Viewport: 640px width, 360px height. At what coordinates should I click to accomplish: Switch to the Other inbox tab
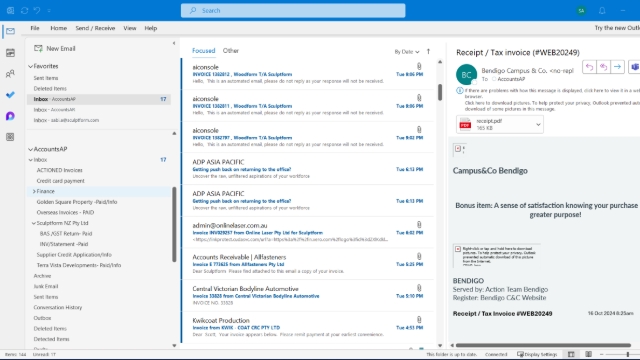(231, 51)
